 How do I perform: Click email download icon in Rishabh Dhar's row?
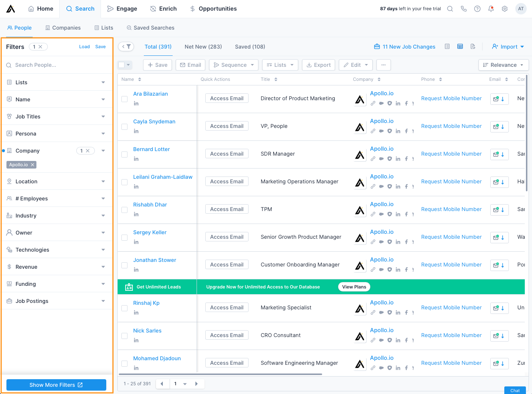click(499, 210)
